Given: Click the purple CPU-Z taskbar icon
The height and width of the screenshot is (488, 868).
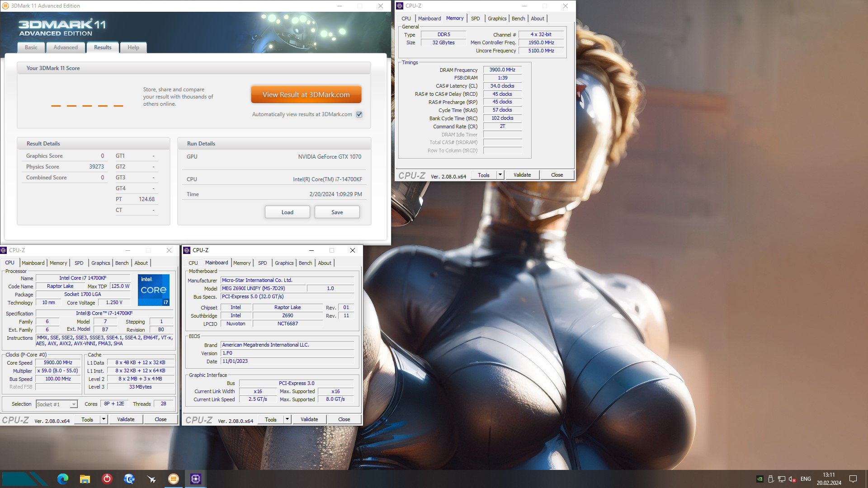Looking at the screenshot, I should pyautogui.click(x=196, y=479).
